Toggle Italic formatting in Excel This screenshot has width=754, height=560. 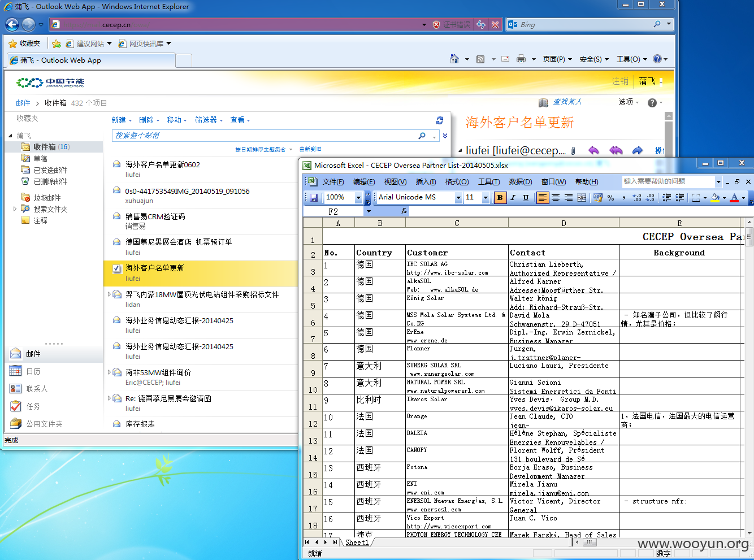(x=513, y=197)
